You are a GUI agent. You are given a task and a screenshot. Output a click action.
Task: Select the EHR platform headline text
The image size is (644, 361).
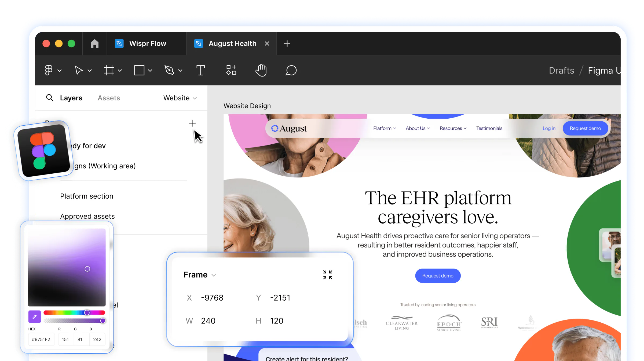[x=438, y=207]
